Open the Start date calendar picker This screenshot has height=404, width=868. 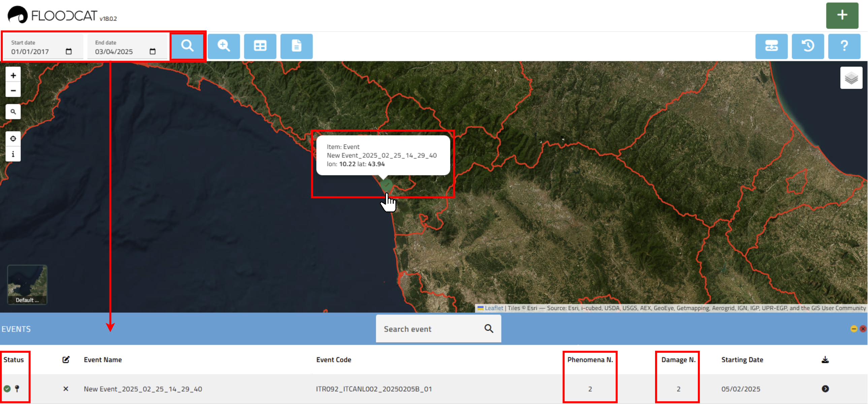[x=69, y=52]
